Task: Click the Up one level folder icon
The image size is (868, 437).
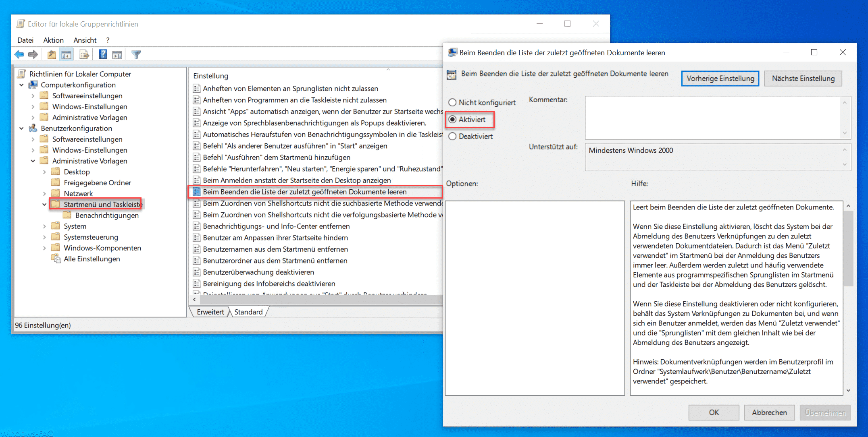Action: pos(52,54)
